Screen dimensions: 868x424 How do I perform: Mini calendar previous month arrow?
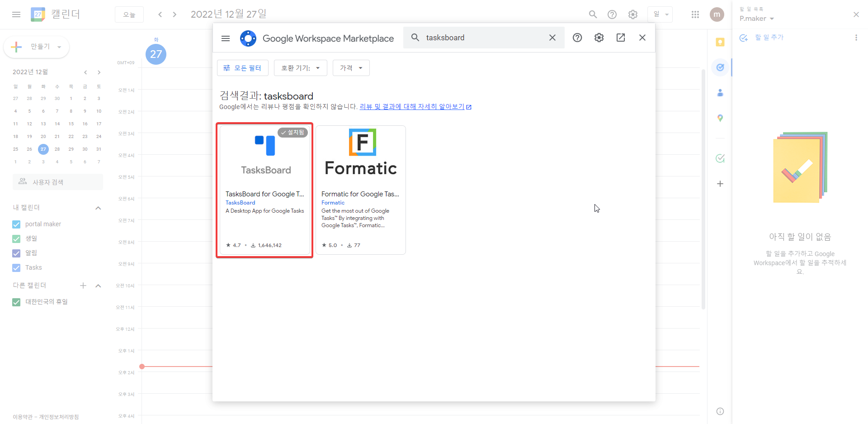coord(85,72)
